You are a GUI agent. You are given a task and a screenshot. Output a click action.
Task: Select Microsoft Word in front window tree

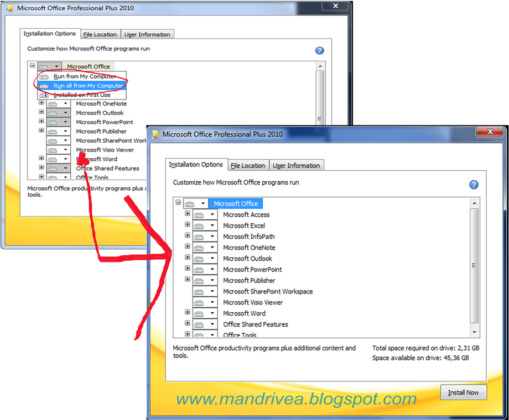coord(244,314)
